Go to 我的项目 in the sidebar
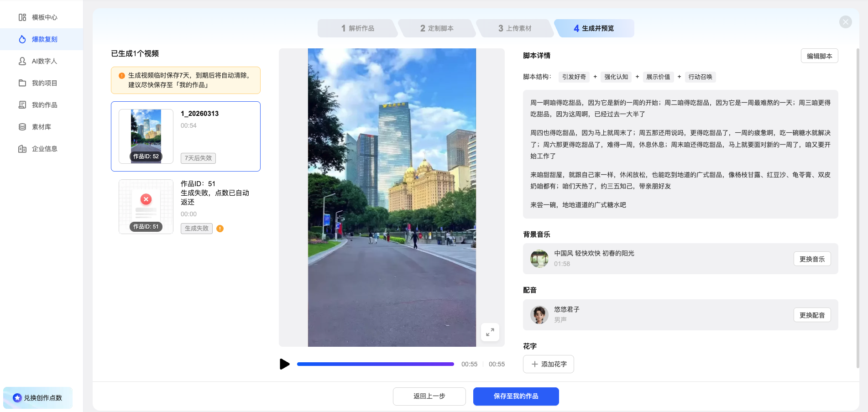Screen dimensions: 868x412 (44, 83)
